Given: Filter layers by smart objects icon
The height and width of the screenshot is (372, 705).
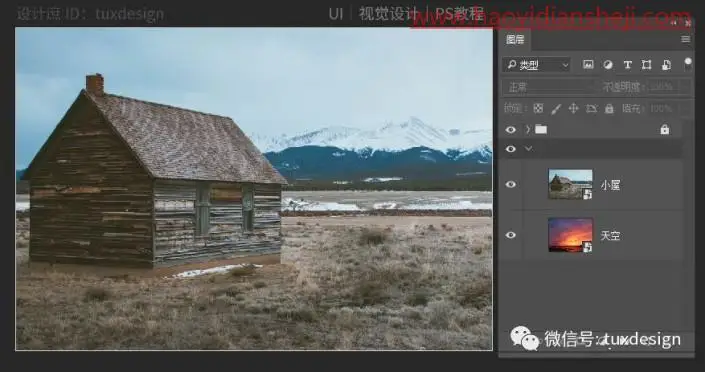Looking at the screenshot, I should point(666,65).
